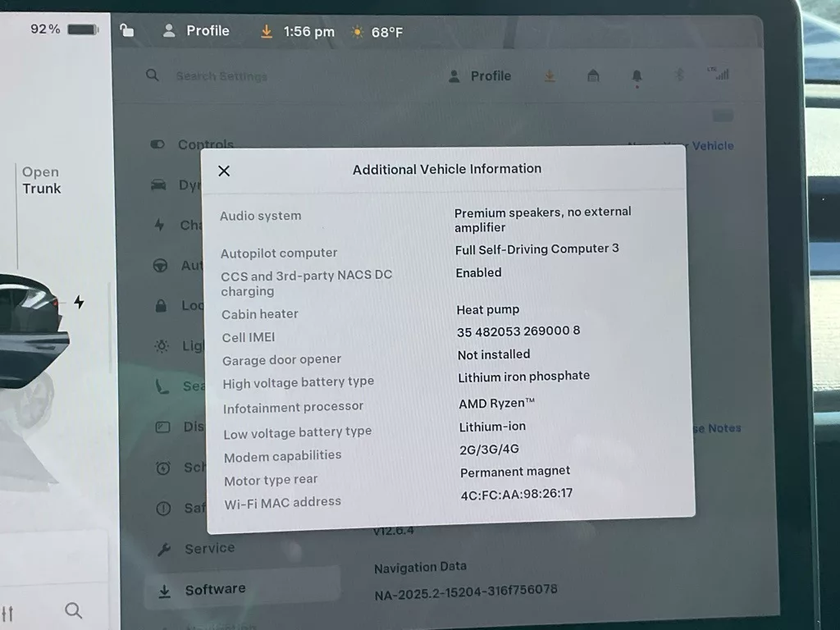Select the Locks padlock sidebar item

pos(162,306)
